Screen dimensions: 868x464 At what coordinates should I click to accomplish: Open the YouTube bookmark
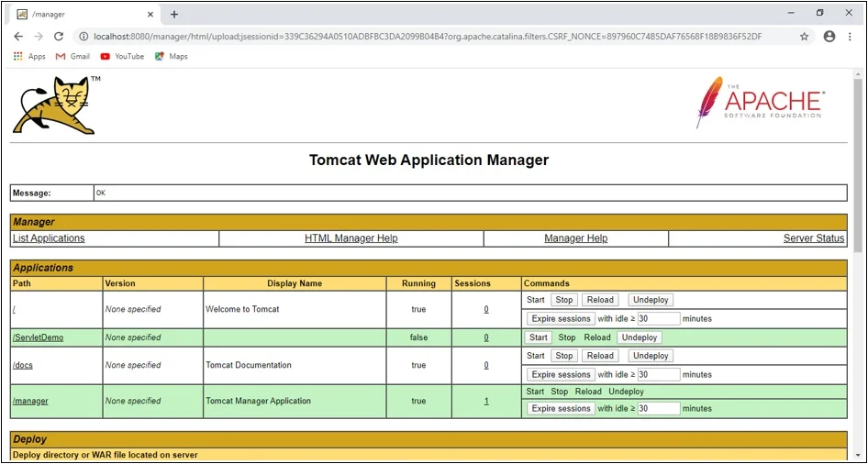click(x=122, y=56)
